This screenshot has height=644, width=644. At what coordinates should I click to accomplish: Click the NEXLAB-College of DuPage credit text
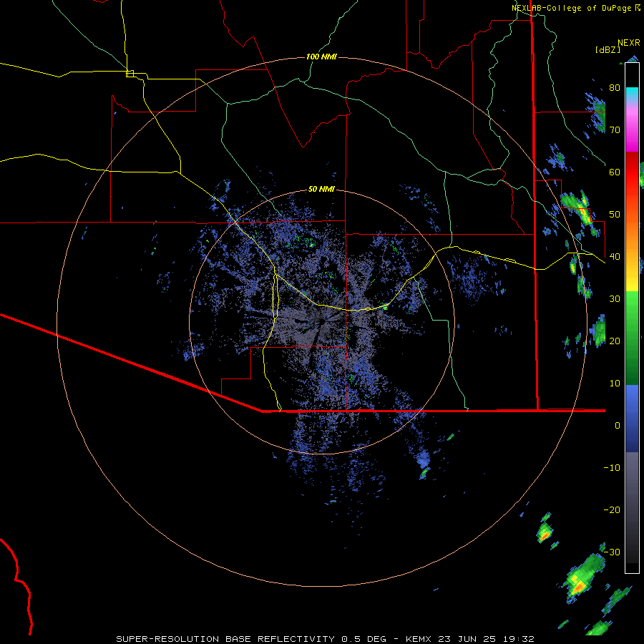(571, 8)
